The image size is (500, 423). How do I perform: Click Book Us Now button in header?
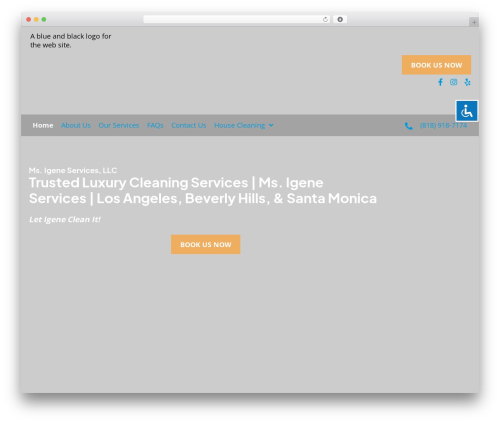pos(436,65)
